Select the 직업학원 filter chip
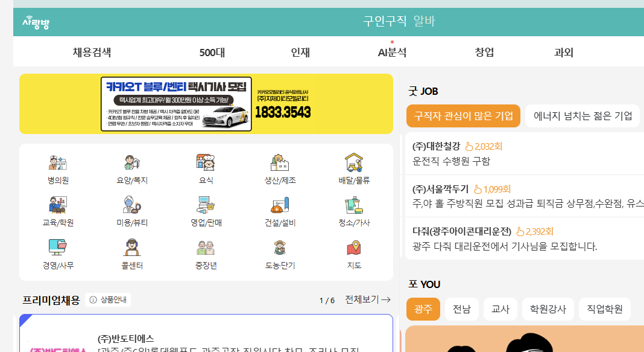644x352 pixels. click(x=605, y=309)
